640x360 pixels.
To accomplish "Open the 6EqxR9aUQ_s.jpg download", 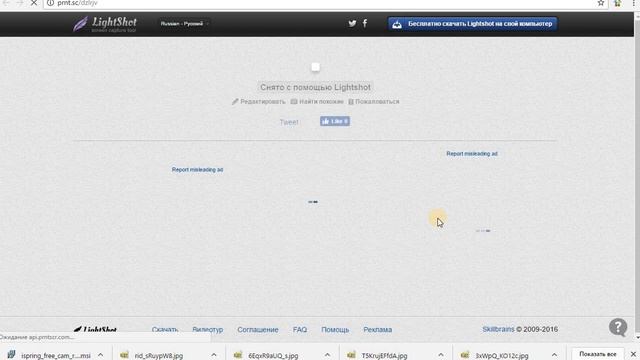I will click(266, 356).
